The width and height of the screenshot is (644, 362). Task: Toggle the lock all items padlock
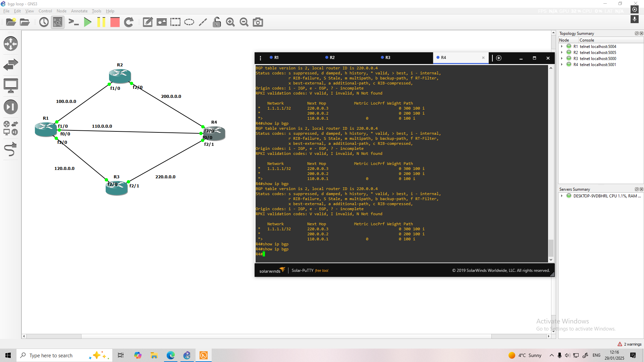pyautogui.click(x=217, y=22)
